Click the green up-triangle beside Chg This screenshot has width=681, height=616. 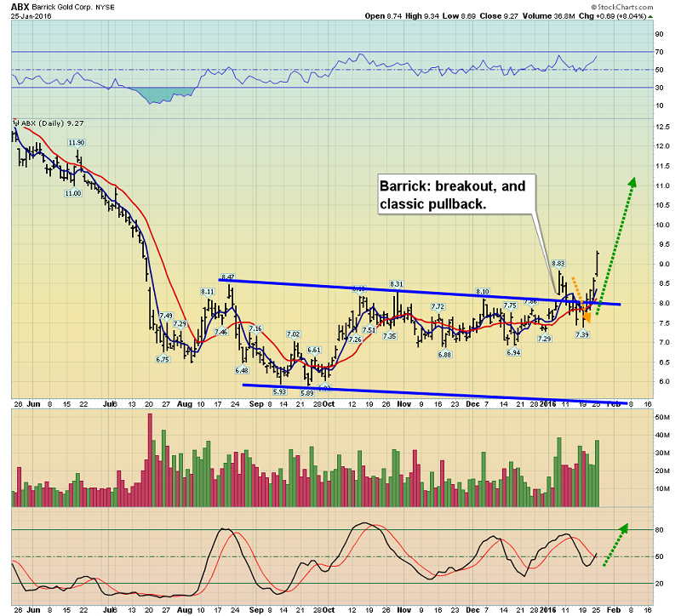point(650,16)
